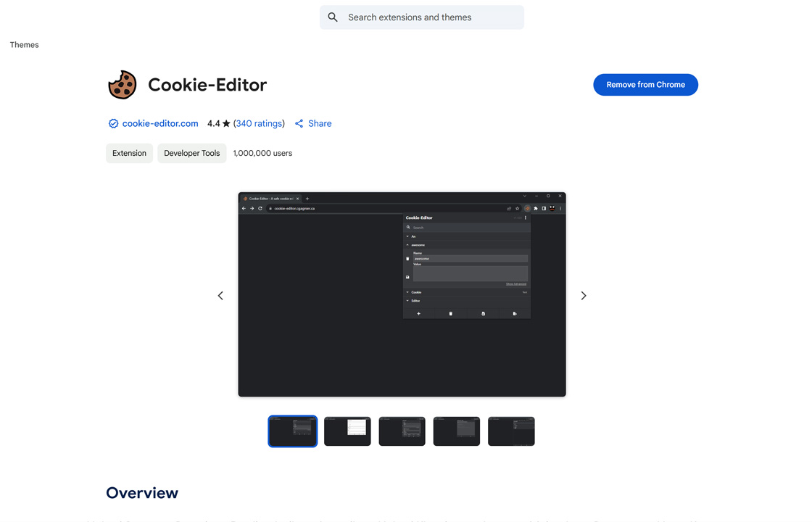812x522 pixels.
Task: Click the Overview heading
Action: 142,492
